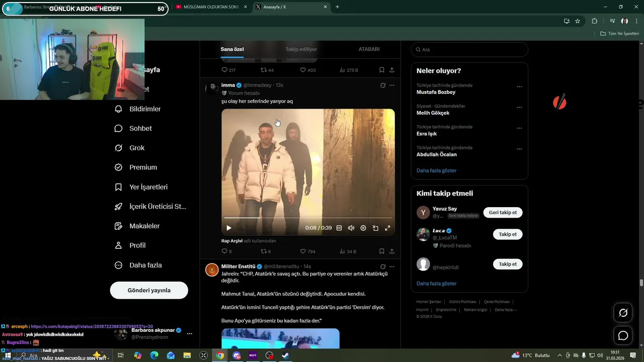The height and width of the screenshot is (362, 644).
Task: Open options for Mustafa Bozbey trend
Action: click(519, 86)
